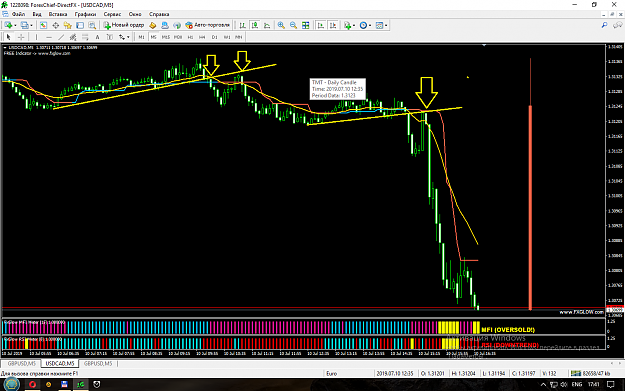Screen dimensions: 625x391
Task: Expand the periods dropdown arrow
Action: (x=370, y=26)
